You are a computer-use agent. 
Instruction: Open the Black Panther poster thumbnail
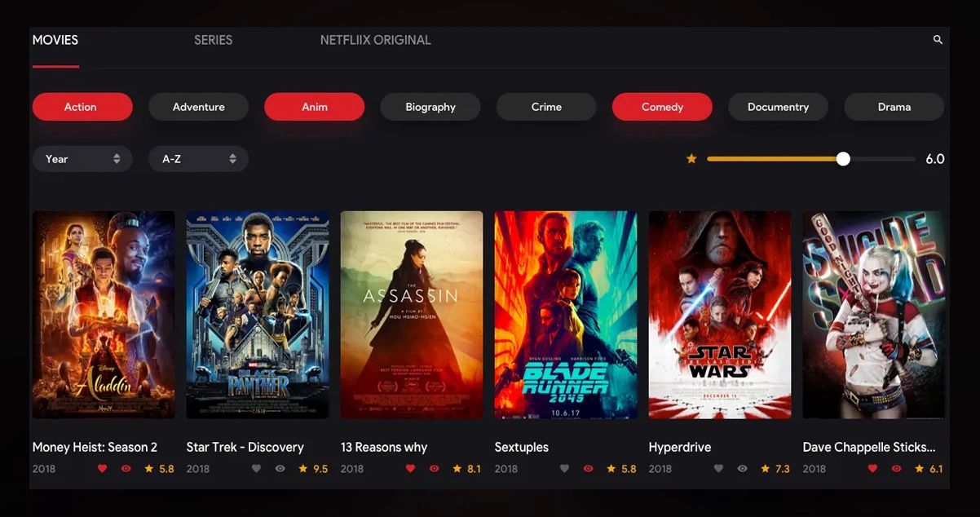coord(258,315)
